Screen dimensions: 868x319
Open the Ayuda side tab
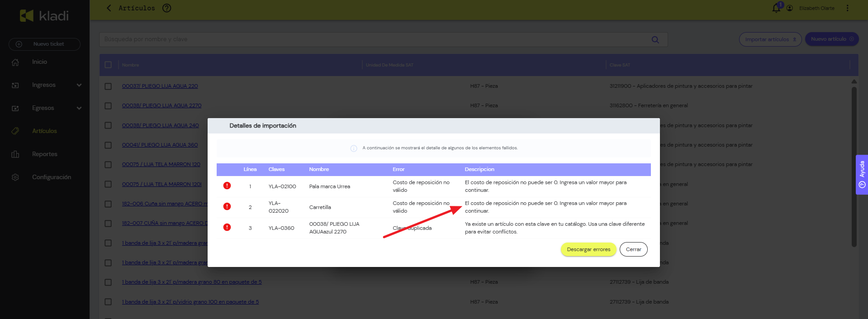(x=862, y=175)
